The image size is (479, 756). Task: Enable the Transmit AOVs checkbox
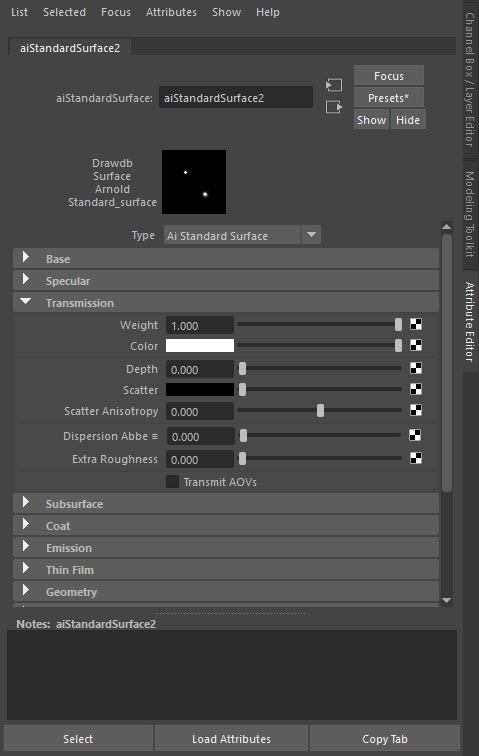point(172,482)
